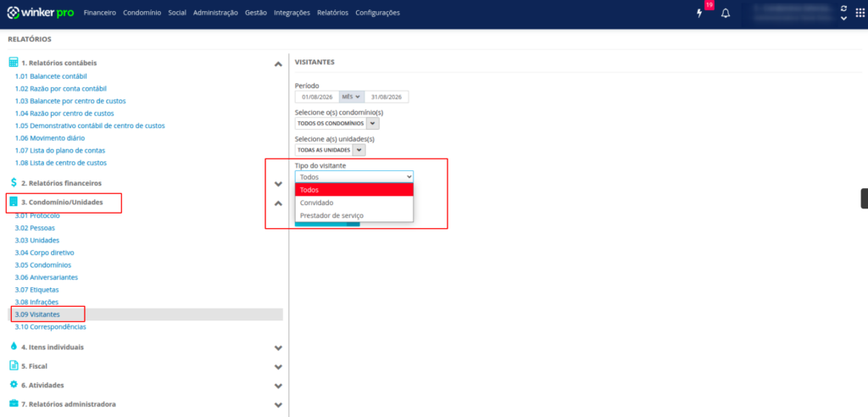Select Prestador de serviço option
This screenshot has height=417, width=868.
(354, 215)
